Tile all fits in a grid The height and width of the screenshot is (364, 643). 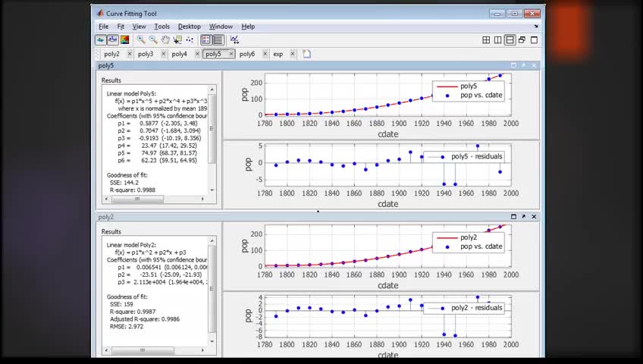pyautogui.click(x=486, y=39)
